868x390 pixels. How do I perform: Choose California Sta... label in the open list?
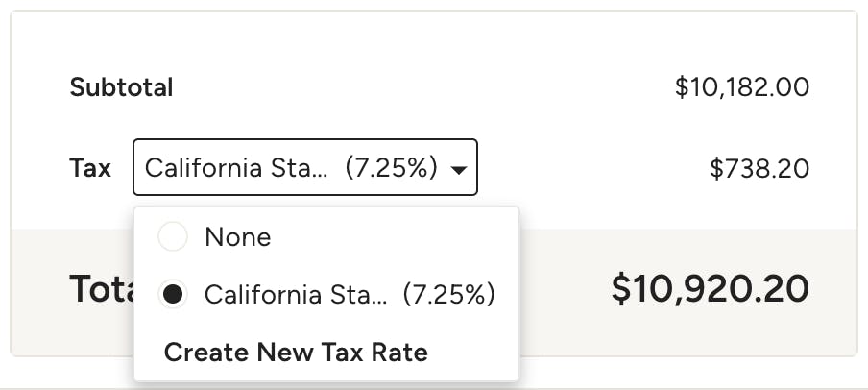coord(296,295)
